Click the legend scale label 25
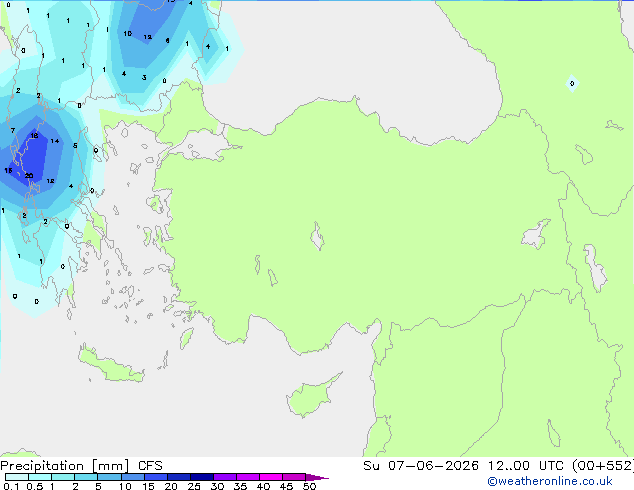Image resolution: width=634 pixels, height=490 pixels. pyautogui.click(x=194, y=486)
